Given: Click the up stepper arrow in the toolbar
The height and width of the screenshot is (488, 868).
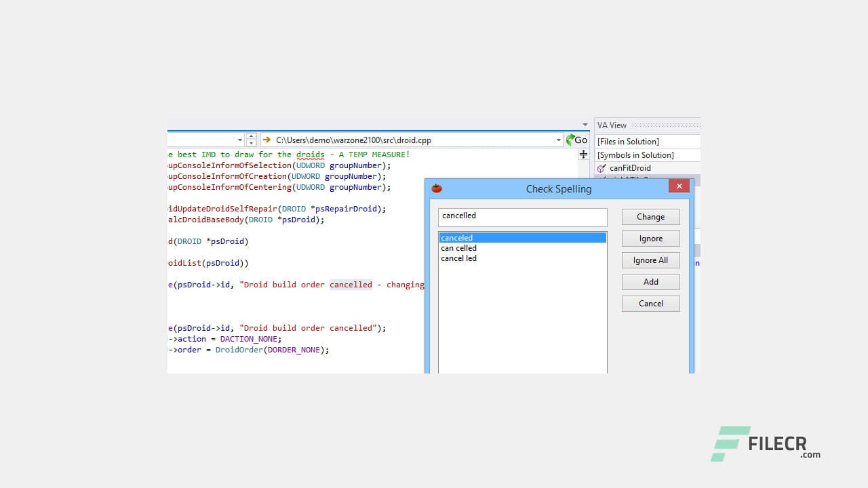Looking at the screenshot, I should point(252,136).
